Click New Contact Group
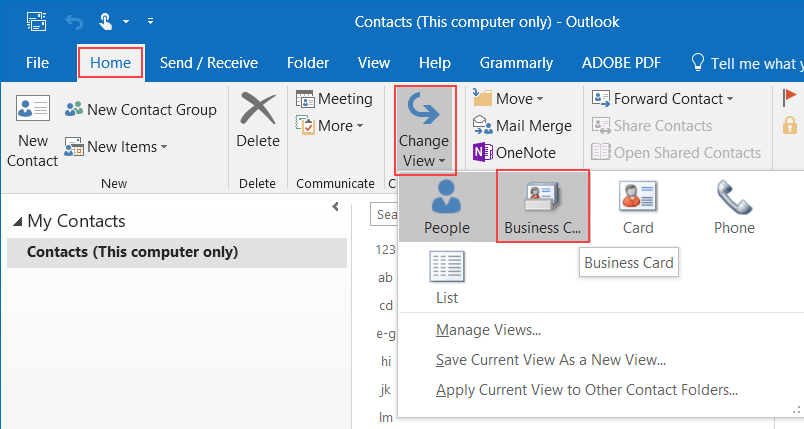Viewport: 804px width, 429px height. click(x=141, y=109)
